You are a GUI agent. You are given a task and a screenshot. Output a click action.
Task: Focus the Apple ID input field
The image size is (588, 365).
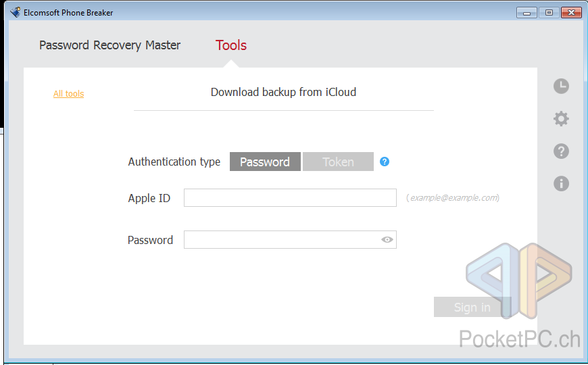pos(290,197)
